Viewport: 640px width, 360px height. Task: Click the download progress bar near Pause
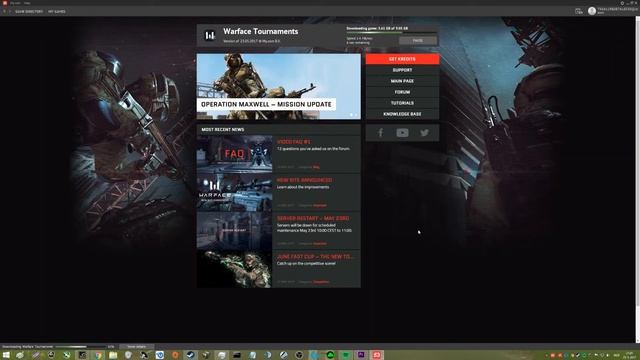coord(391,33)
